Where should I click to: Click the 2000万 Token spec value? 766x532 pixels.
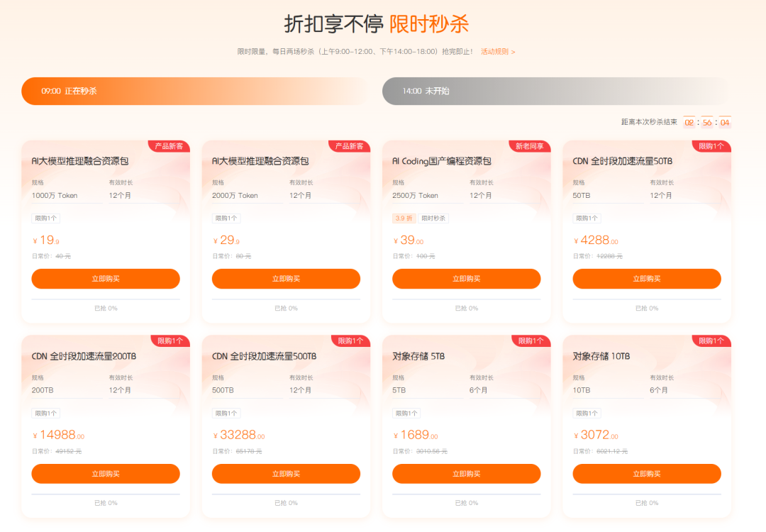click(x=235, y=195)
